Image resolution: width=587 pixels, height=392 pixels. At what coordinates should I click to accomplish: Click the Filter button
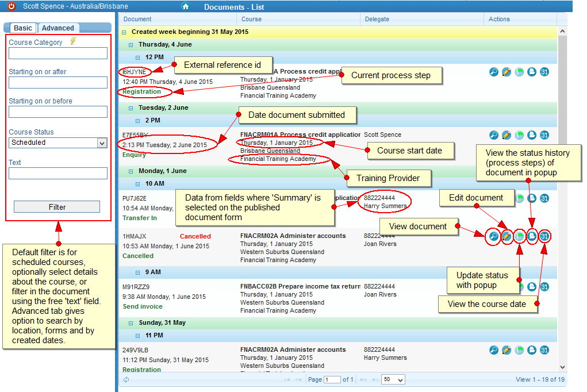tap(57, 207)
